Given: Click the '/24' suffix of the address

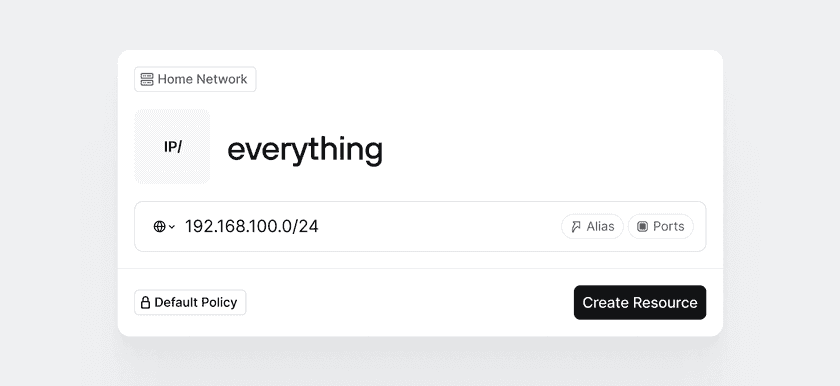Looking at the screenshot, I should 306,226.
